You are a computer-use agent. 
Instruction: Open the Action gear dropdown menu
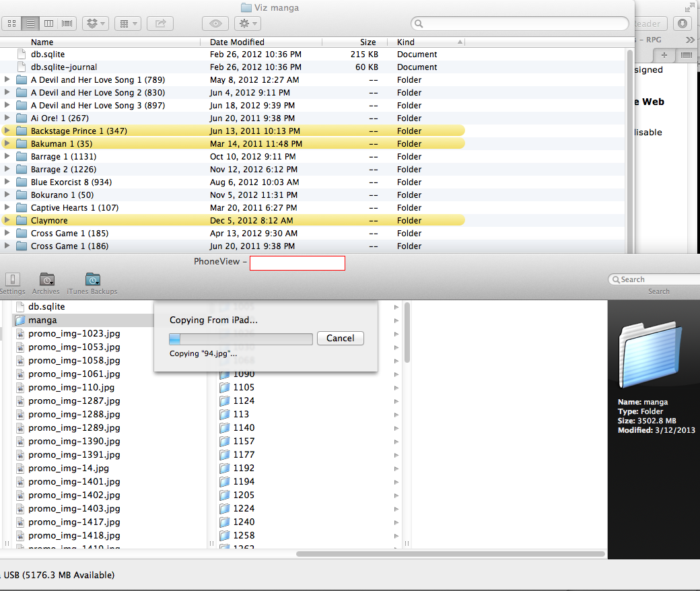click(247, 24)
